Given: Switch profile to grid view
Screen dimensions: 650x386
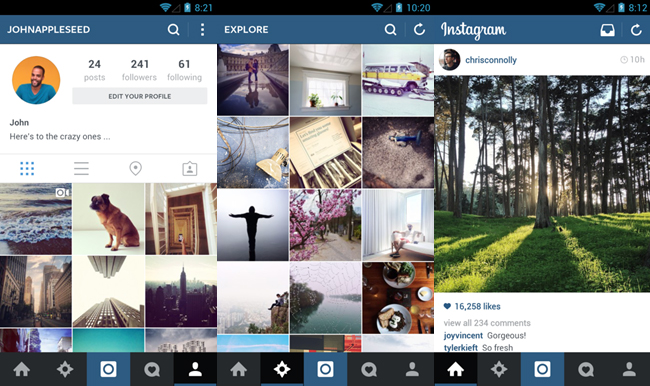Looking at the screenshot, I should click(27, 168).
